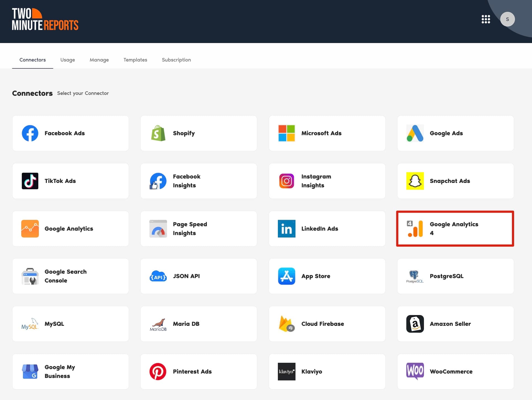Click the Cloud Firebase flame icon

[x=286, y=324]
